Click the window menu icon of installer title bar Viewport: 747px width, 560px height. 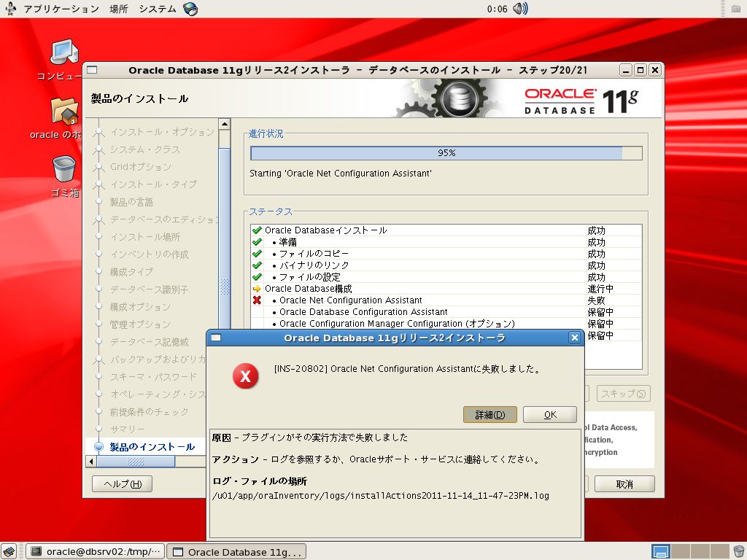coord(92,70)
